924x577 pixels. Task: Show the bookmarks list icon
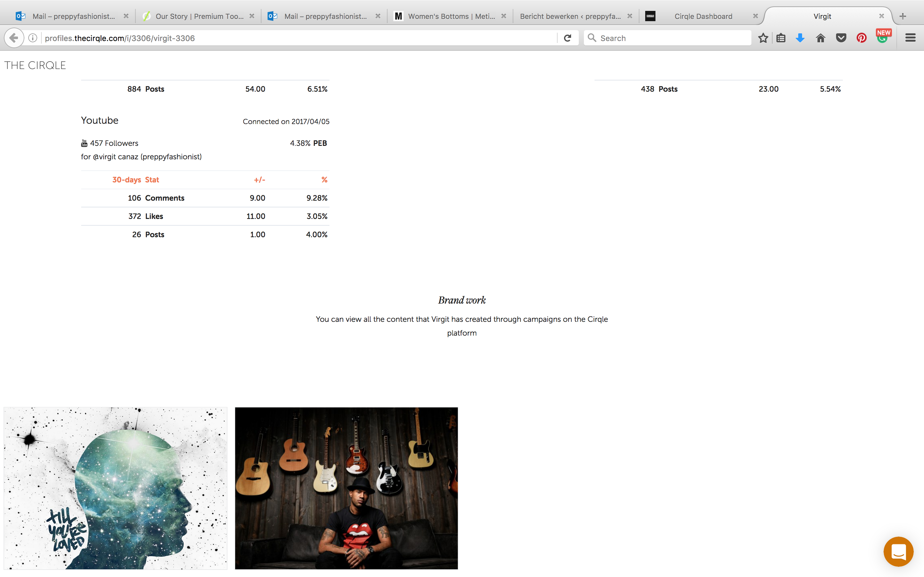click(x=781, y=38)
